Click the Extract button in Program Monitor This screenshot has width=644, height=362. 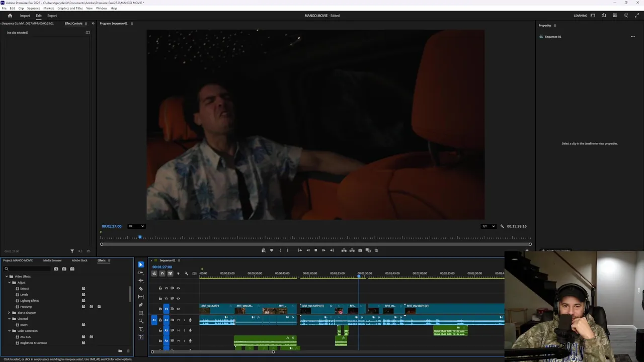click(352, 250)
